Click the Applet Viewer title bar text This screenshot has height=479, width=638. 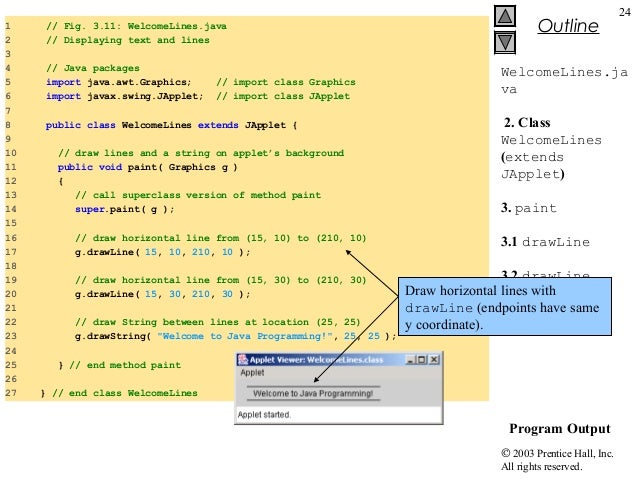316,360
